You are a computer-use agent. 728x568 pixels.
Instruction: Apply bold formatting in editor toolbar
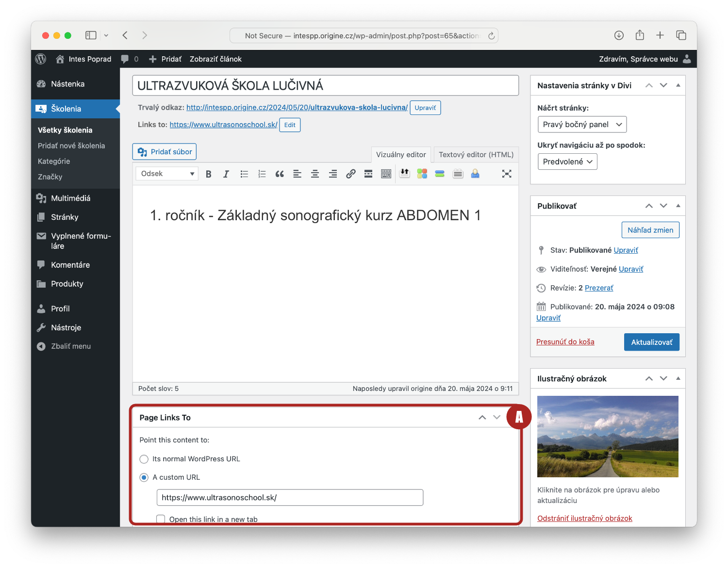(x=209, y=174)
